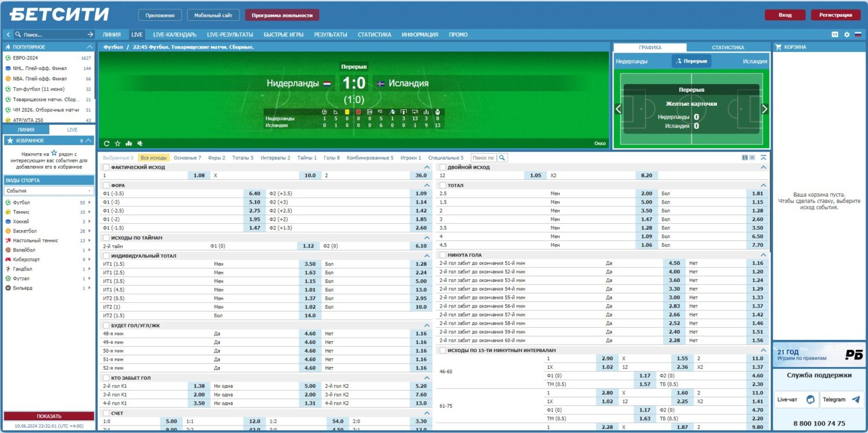Click the Регистрация button
The height and width of the screenshot is (433, 868).
click(836, 15)
